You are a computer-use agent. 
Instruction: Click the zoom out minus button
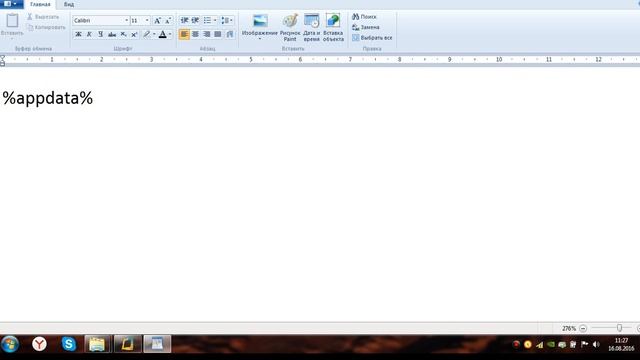tap(583, 328)
